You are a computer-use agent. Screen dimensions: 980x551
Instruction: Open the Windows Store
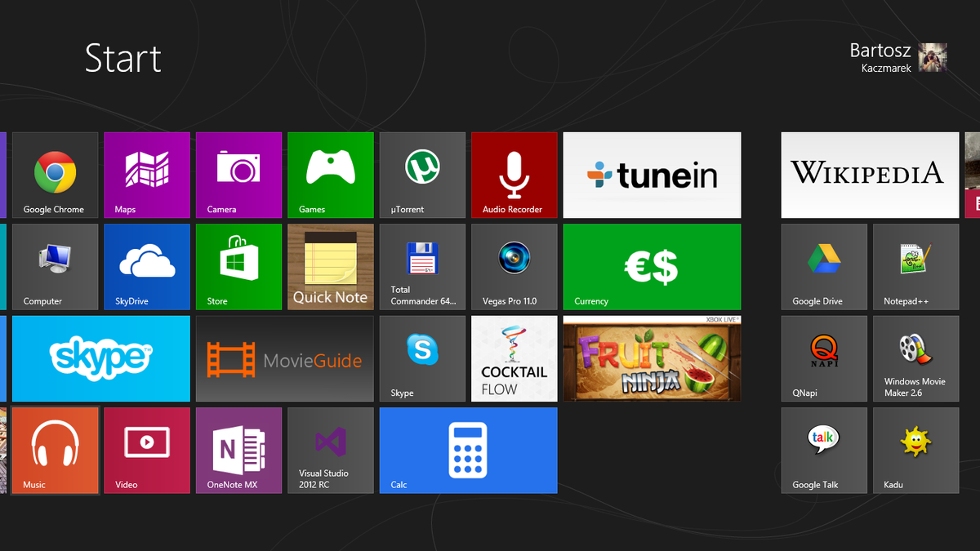click(x=238, y=267)
